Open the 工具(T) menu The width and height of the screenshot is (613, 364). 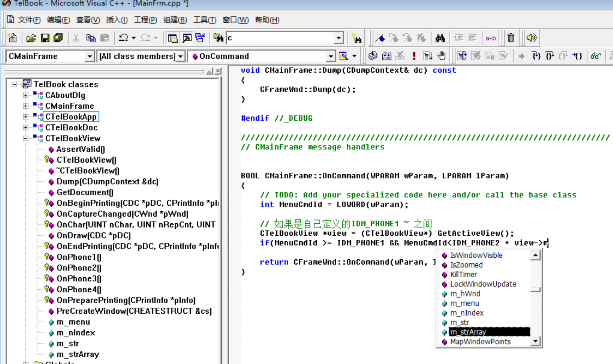205,20
